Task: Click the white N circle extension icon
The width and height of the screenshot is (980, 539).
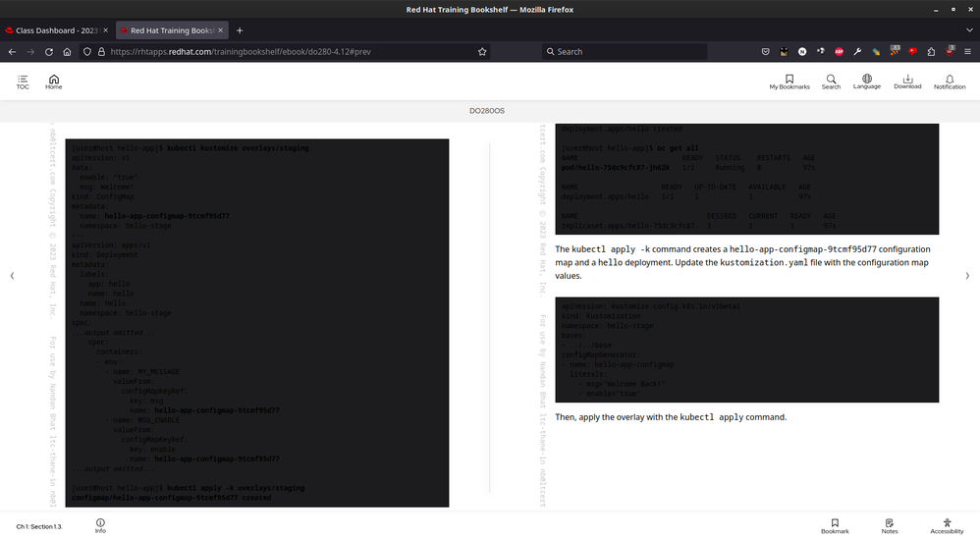Action: pyautogui.click(x=802, y=52)
